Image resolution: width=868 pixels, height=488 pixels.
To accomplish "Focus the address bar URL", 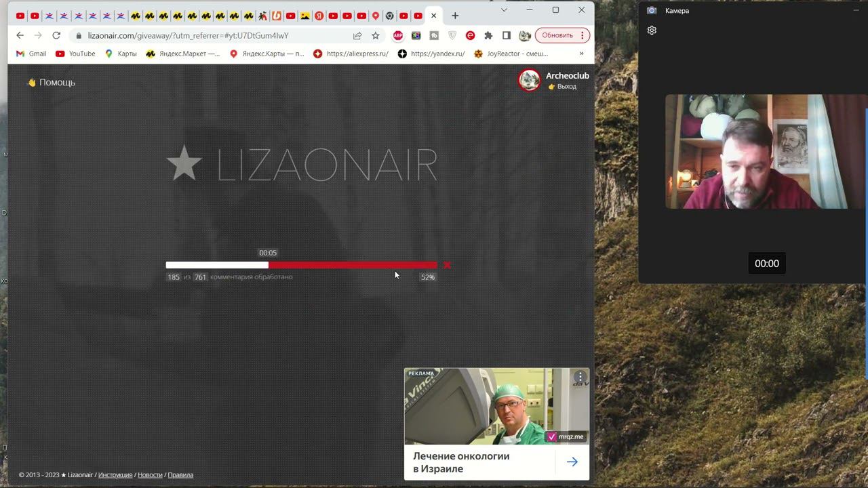I will click(188, 35).
